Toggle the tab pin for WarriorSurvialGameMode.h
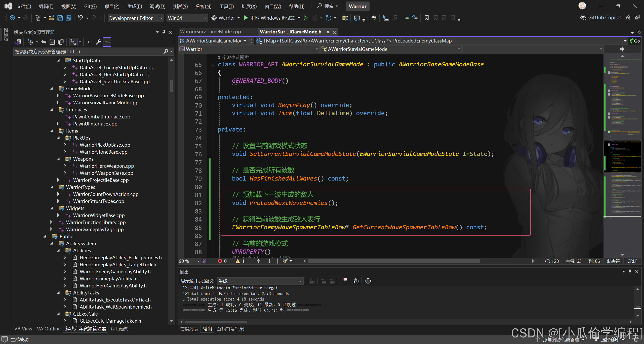The width and height of the screenshot is (644, 344). (327, 32)
